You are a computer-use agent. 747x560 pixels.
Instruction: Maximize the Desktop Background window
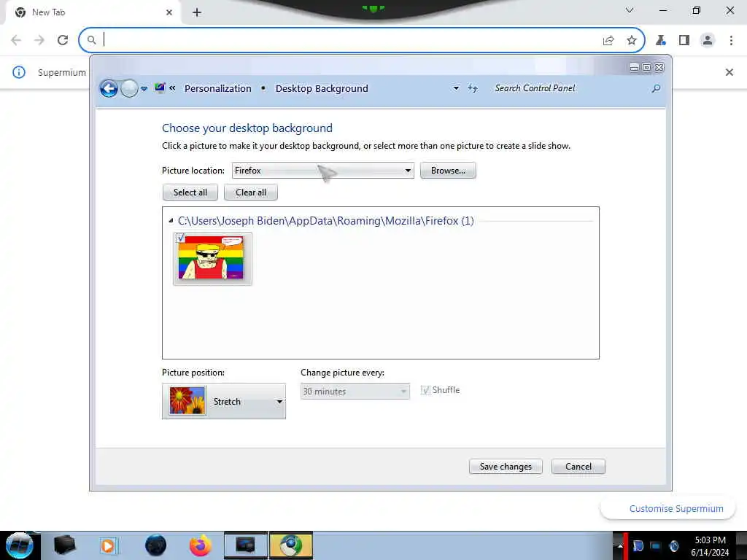tap(646, 68)
